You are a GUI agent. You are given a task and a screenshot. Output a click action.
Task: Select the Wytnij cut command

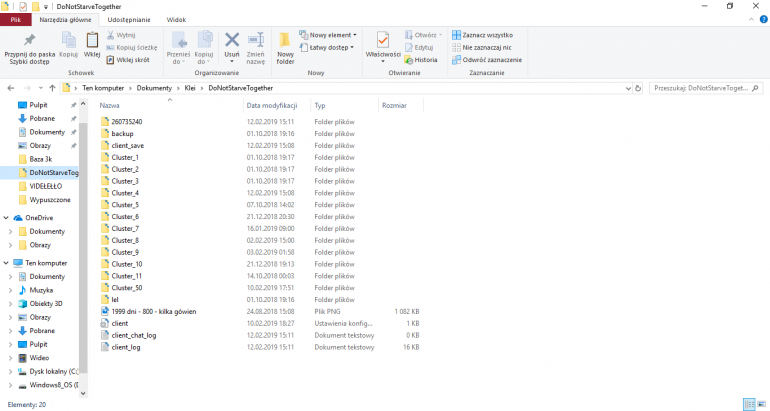[x=121, y=35]
